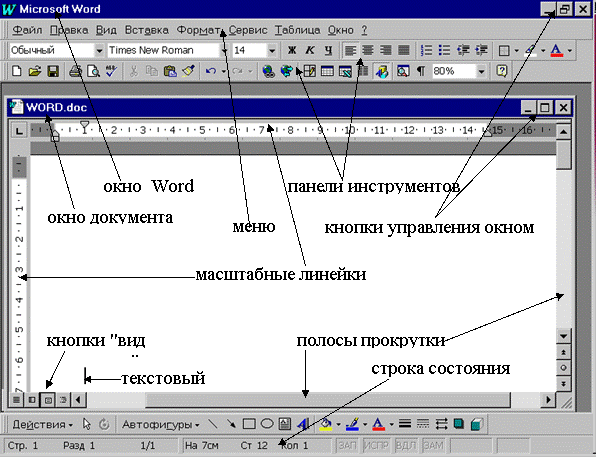
Task: Select the Rectangle drawing tool
Action: pyautogui.click(x=249, y=424)
